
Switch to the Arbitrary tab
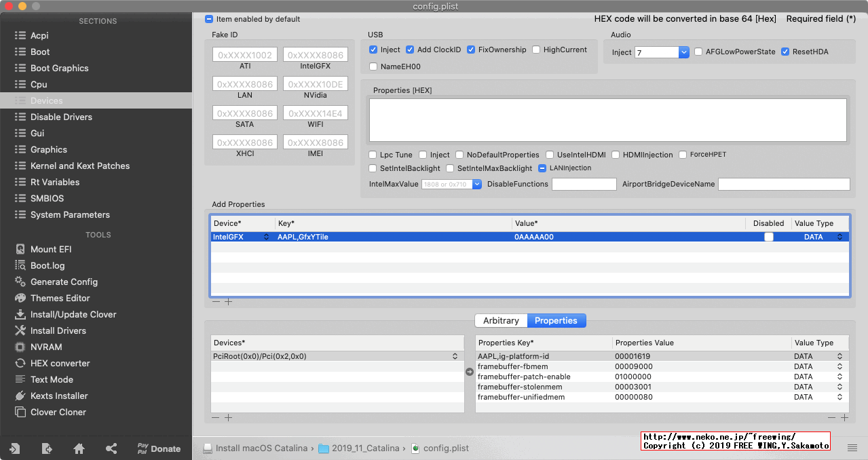tap(501, 320)
